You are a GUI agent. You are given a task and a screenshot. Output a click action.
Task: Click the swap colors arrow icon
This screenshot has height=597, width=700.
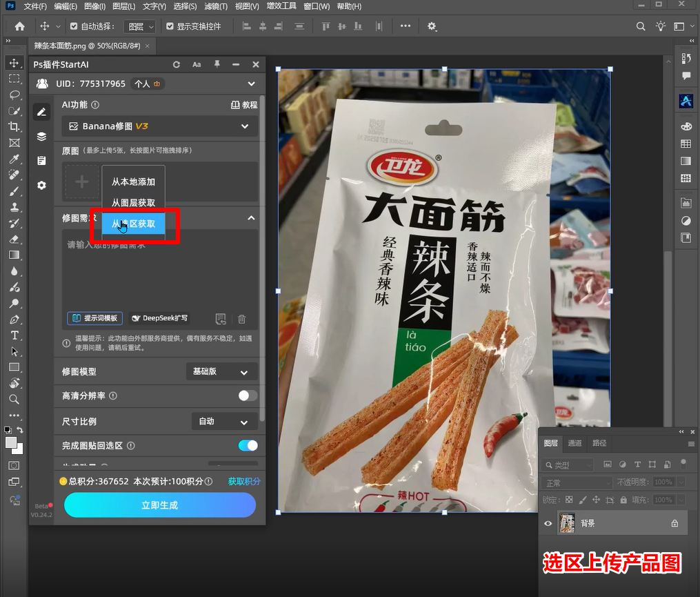[x=20, y=430]
